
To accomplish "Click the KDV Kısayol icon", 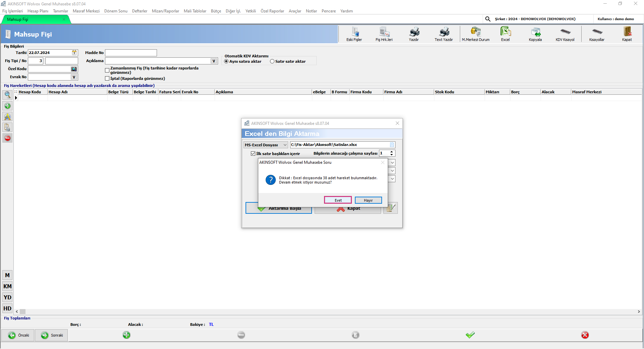I will [x=565, y=34].
